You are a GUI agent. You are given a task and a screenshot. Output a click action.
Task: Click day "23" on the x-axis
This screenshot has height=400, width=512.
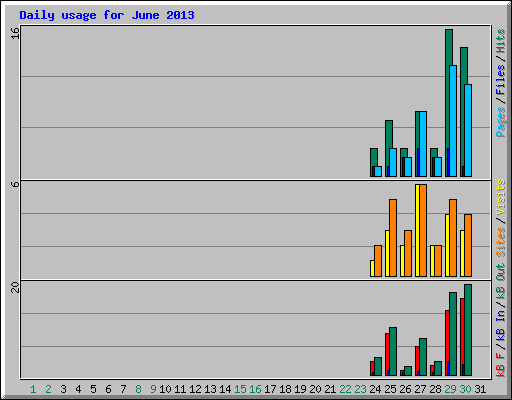(360, 389)
